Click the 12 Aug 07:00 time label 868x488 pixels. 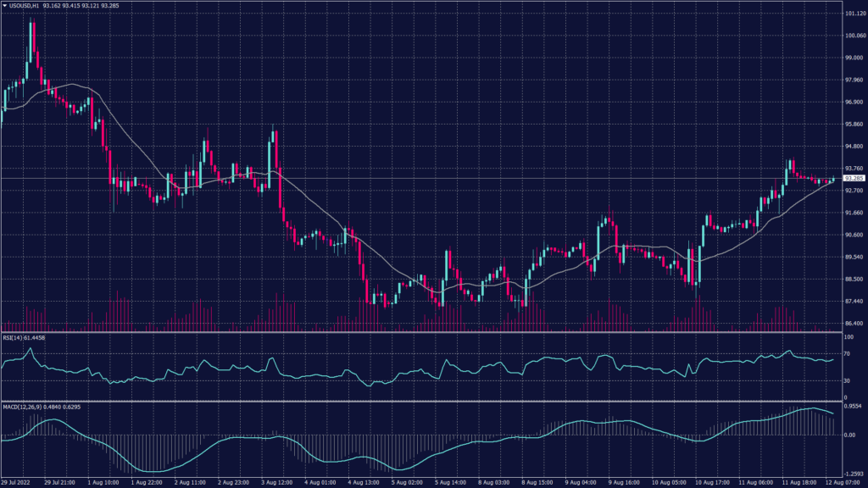click(x=818, y=483)
